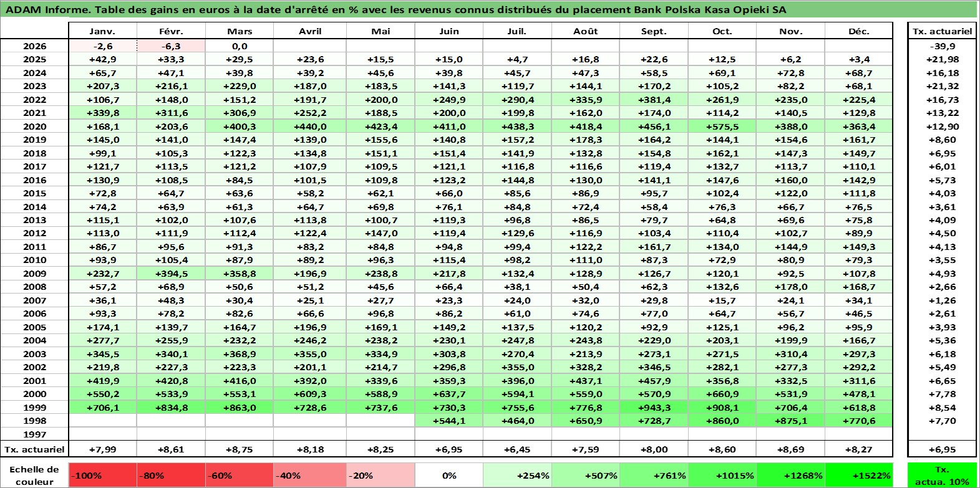
Task: Select the Tx. actuariel bottom row label
Action: tap(34, 449)
